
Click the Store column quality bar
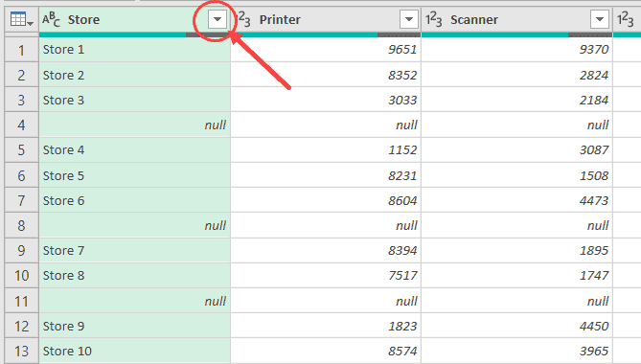[134, 34]
